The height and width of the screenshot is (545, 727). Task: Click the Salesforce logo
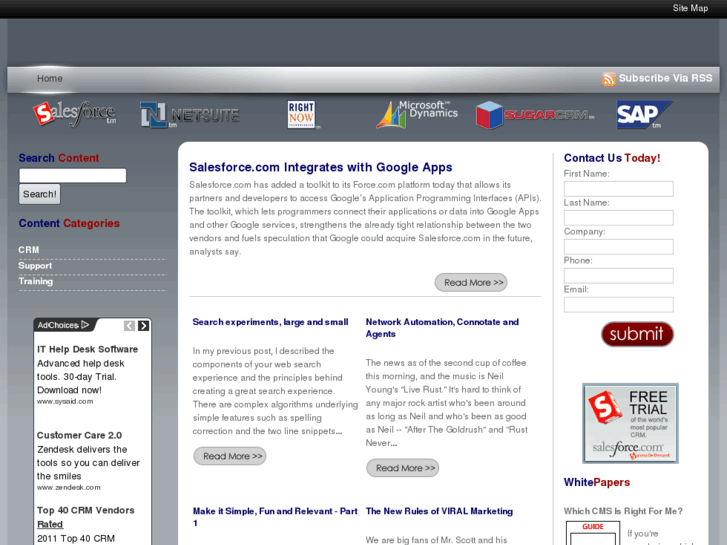(74, 114)
